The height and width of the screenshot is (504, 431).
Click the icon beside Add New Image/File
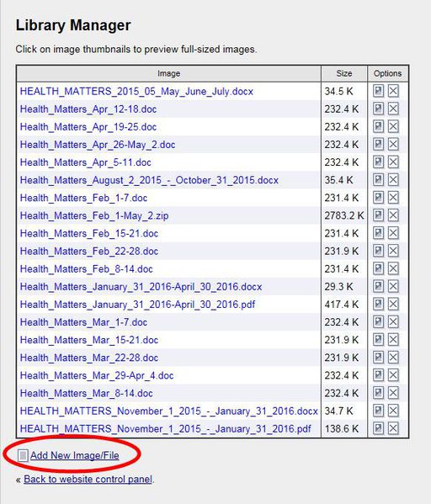(x=23, y=455)
